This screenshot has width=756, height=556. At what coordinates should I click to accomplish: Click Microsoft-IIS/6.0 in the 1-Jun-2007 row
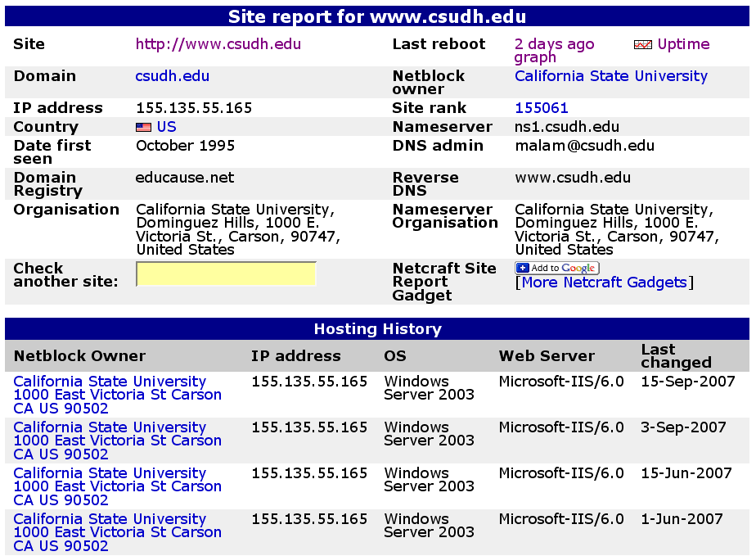[x=561, y=519]
